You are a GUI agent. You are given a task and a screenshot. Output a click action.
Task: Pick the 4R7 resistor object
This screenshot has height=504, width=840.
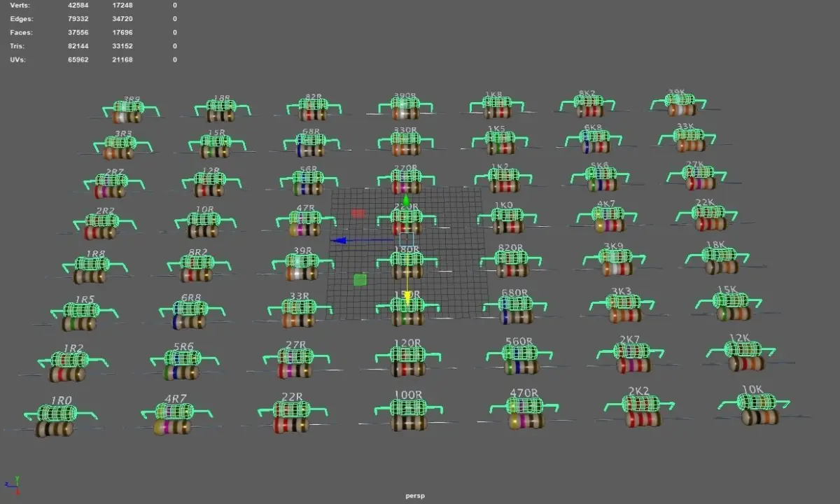[174, 419]
